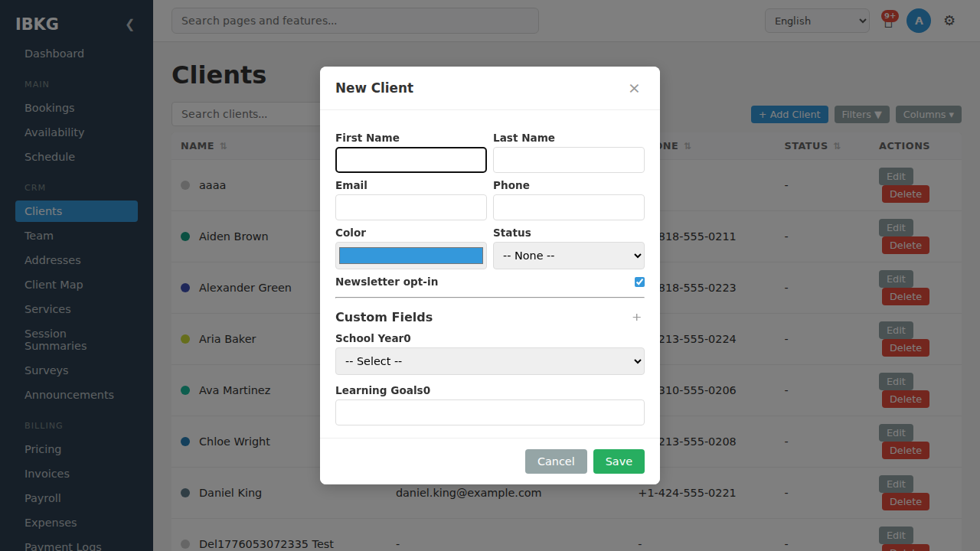Open the user avatar A menu

[919, 21]
